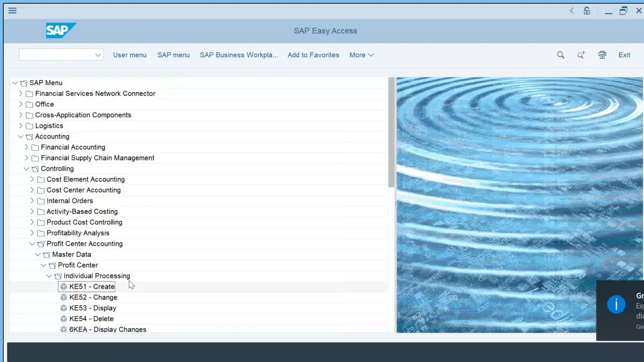644x362 pixels.
Task: Select the 6KEA - Display Changes entry
Action: 108,329
